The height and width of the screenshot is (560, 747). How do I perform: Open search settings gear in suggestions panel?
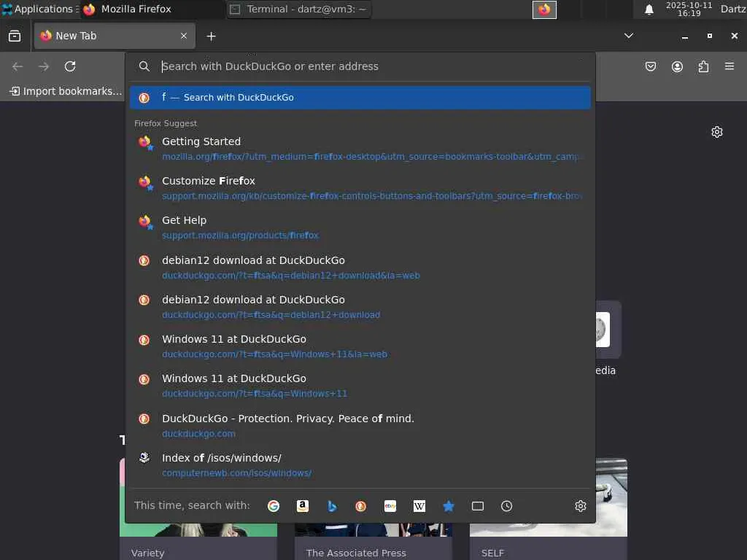(580, 506)
